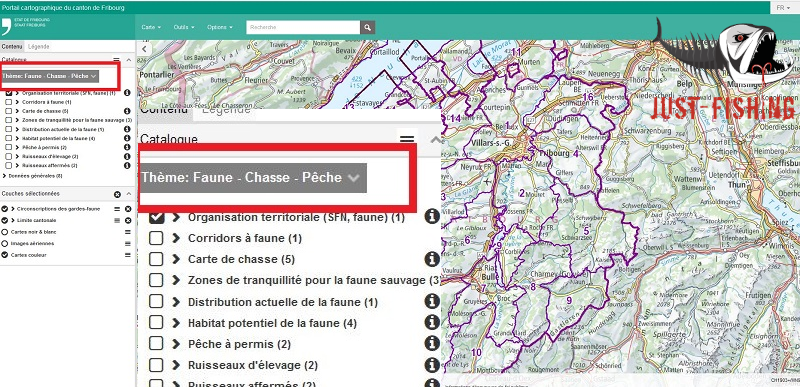This screenshot has width=800, height=387.
Task: Expand the Corridors à faune node
Action: point(17,102)
